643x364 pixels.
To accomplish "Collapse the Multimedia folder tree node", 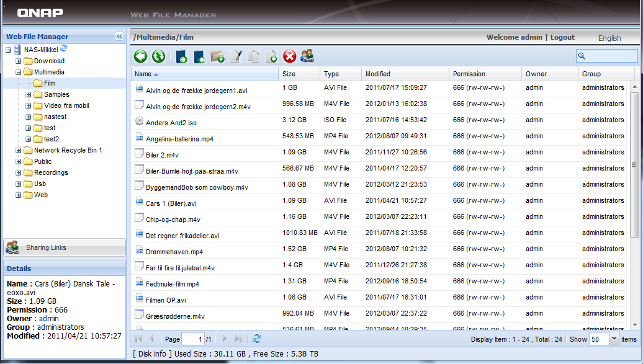I will (x=19, y=73).
